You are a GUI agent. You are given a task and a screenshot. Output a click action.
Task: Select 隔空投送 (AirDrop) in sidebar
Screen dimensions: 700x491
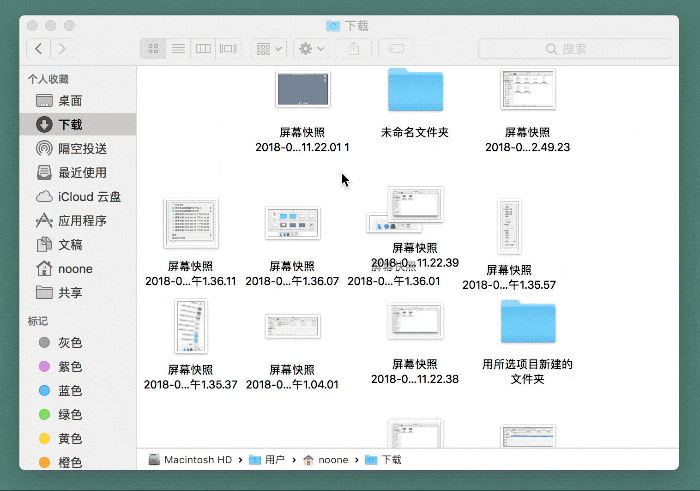[x=82, y=148]
